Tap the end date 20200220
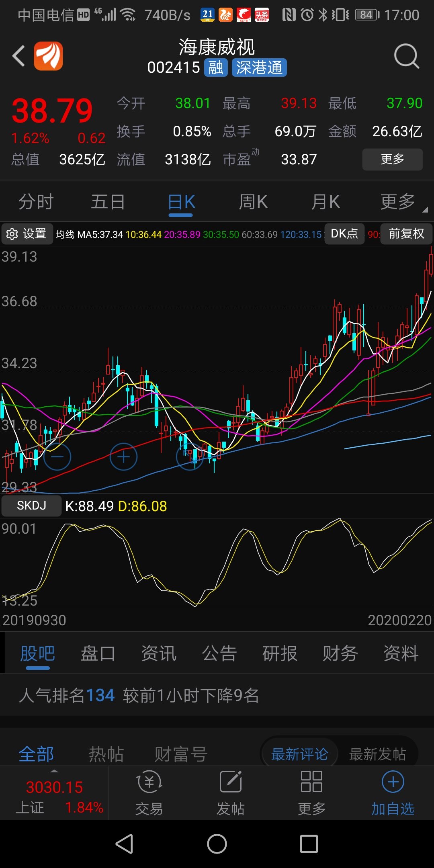Viewport: 434px width, 868px height. click(x=400, y=620)
